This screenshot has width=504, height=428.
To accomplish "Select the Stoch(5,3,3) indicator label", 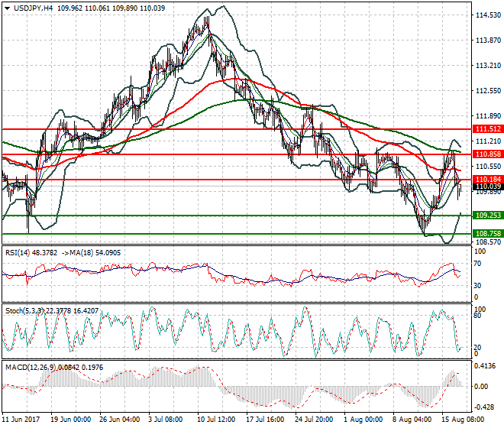I will click(24, 311).
